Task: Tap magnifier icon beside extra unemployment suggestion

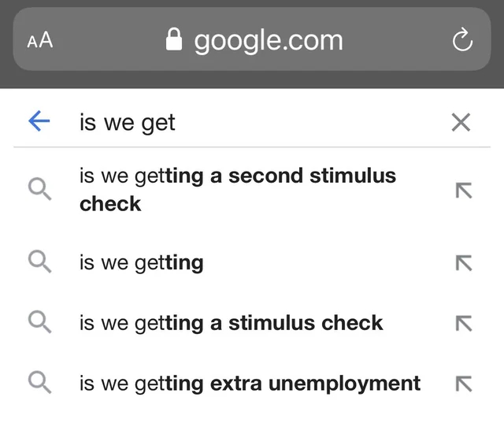Action: pos(39,384)
